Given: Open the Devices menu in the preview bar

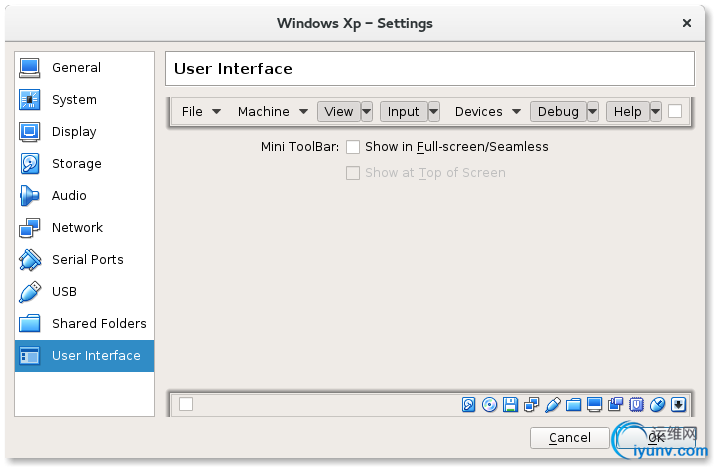Looking at the screenshot, I should tap(487, 112).
